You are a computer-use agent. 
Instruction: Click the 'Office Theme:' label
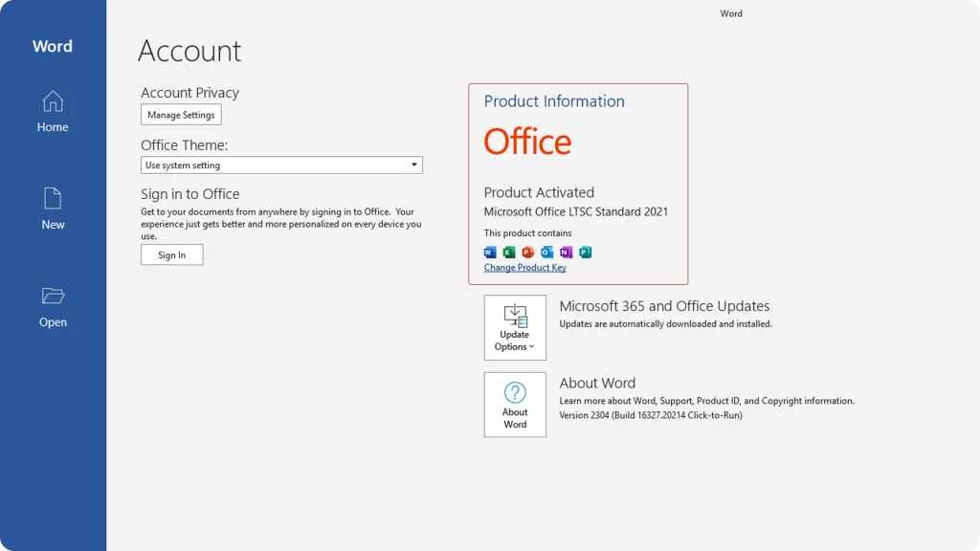pyautogui.click(x=185, y=145)
